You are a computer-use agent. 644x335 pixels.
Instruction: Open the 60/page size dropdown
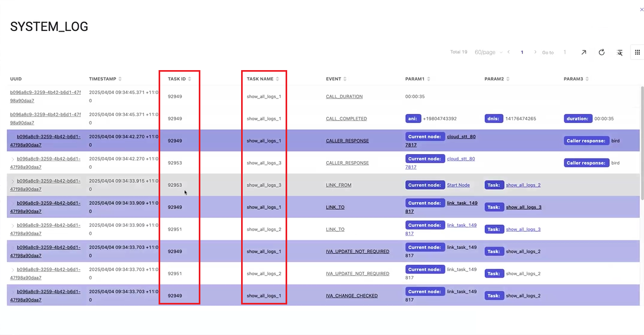[488, 52]
